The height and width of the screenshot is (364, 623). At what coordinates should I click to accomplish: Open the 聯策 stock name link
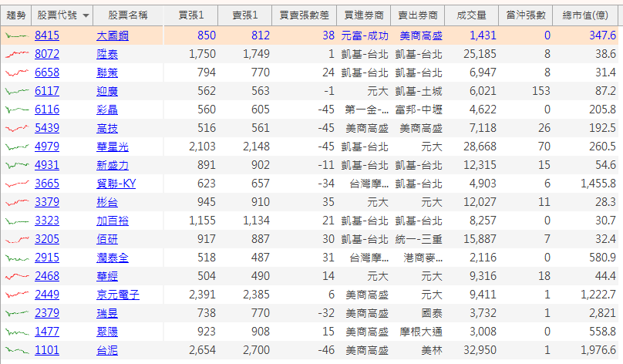pyautogui.click(x=107, y=73)
